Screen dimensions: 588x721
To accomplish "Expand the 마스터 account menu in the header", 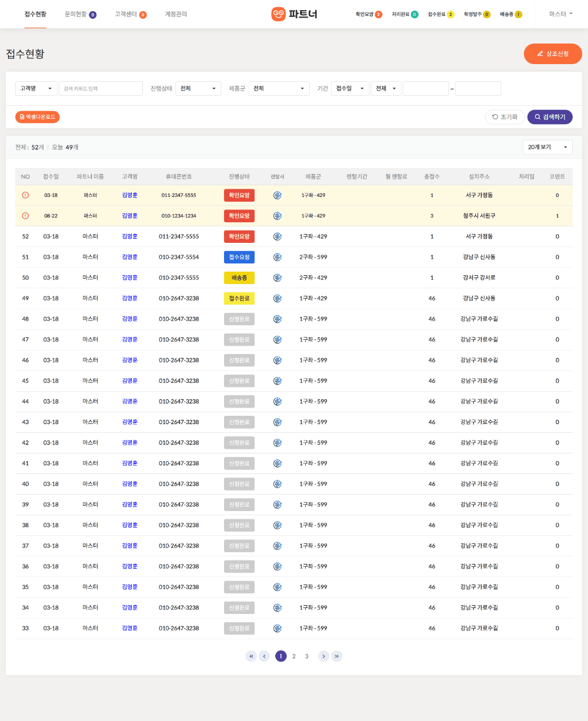I will [x=561, y=14].
